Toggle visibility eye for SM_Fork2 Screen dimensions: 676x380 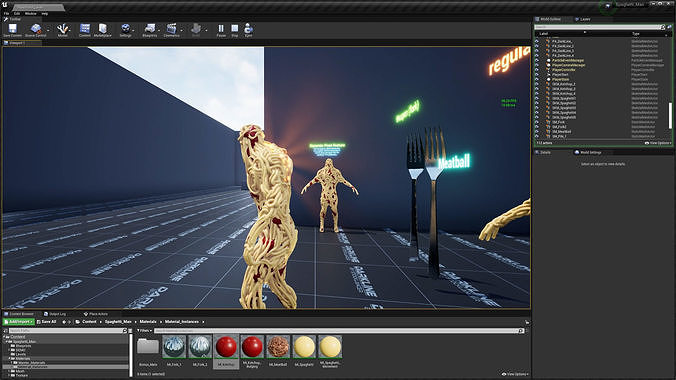tap(537, 127)
